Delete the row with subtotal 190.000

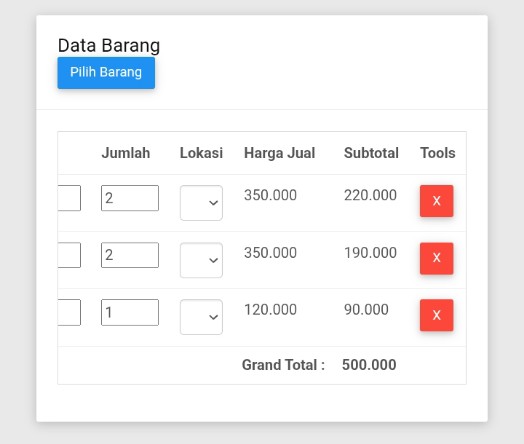pos(436,258)
